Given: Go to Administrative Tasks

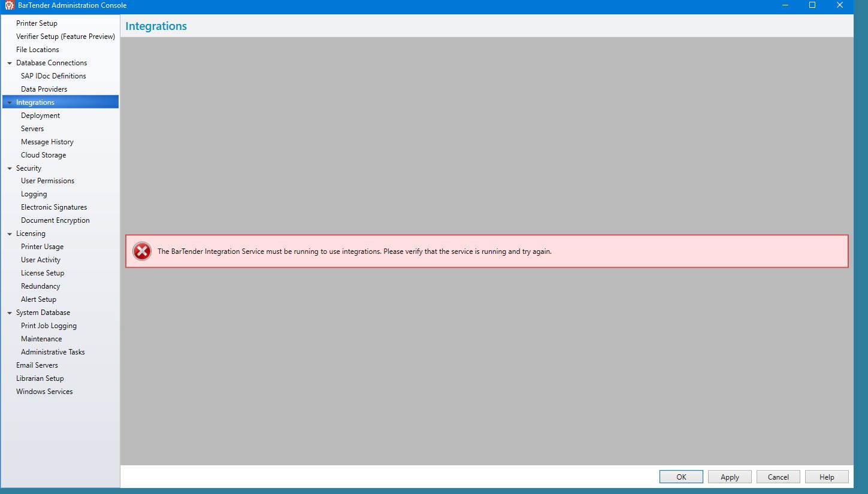Looking at the screenshot, I should point(53,352).
